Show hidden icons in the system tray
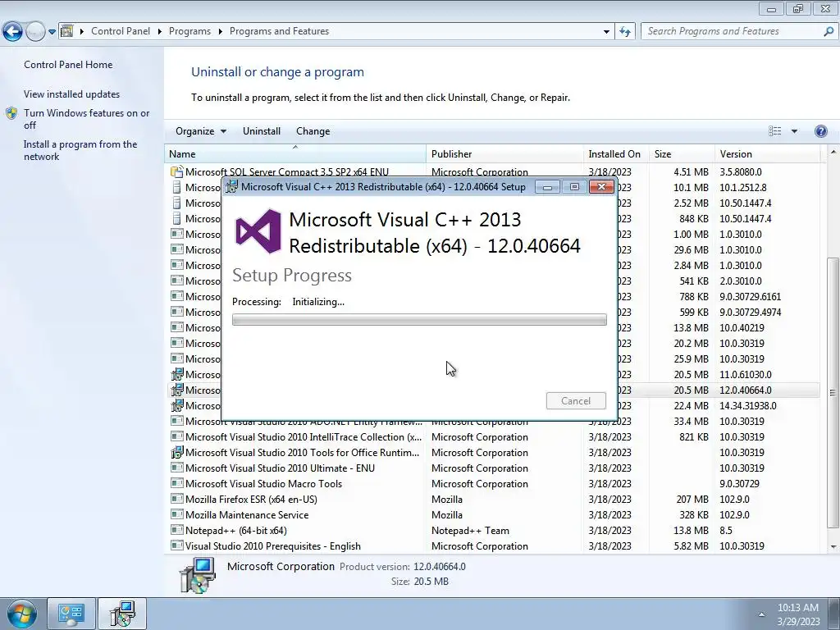840x630 pixels. click(761, 614)
